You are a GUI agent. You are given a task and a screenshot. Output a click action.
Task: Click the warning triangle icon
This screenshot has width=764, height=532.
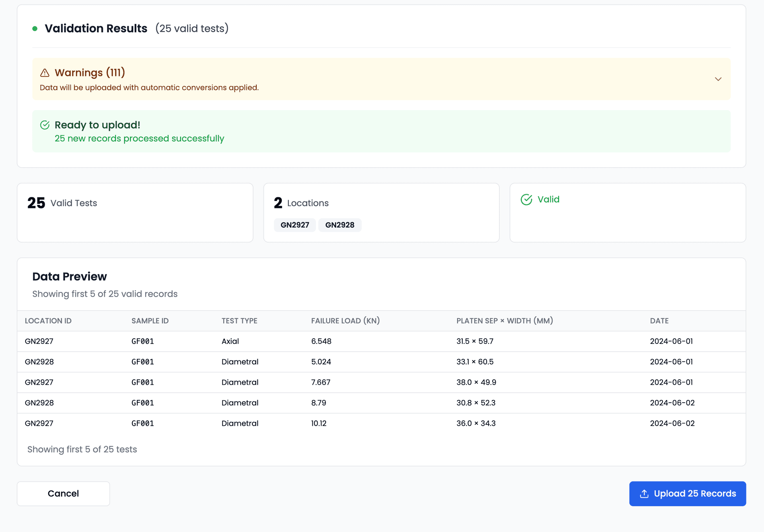click(45, 73)
